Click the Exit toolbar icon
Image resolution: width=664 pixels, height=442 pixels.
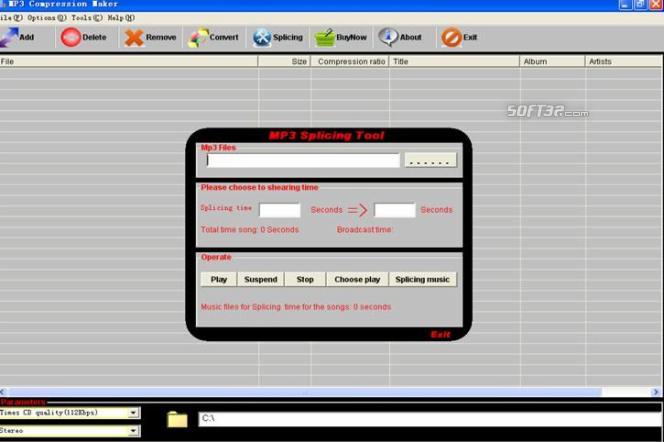point(451,37)
